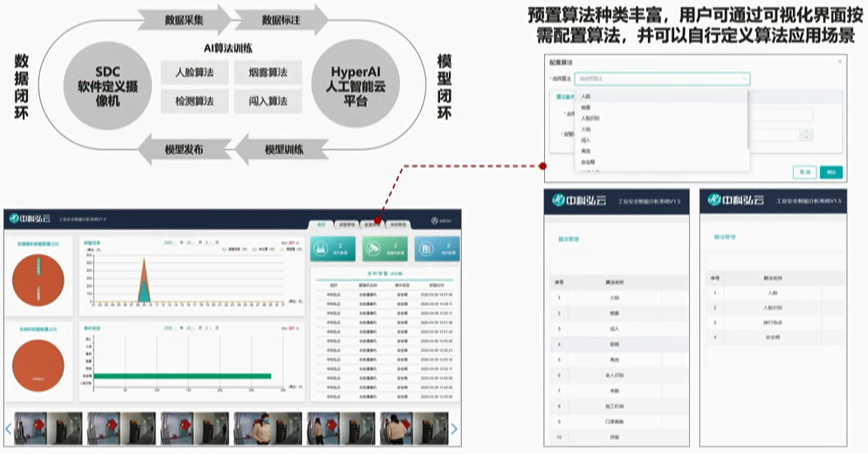Select 安全帽 row in right algorithm list
This screenshot has width=868, height=454.
(x=775, y=337)
